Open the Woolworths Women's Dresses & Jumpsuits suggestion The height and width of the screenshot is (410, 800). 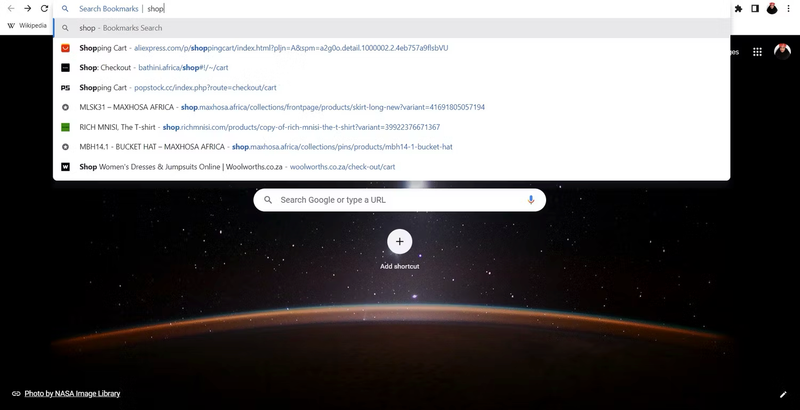(392, 167)
